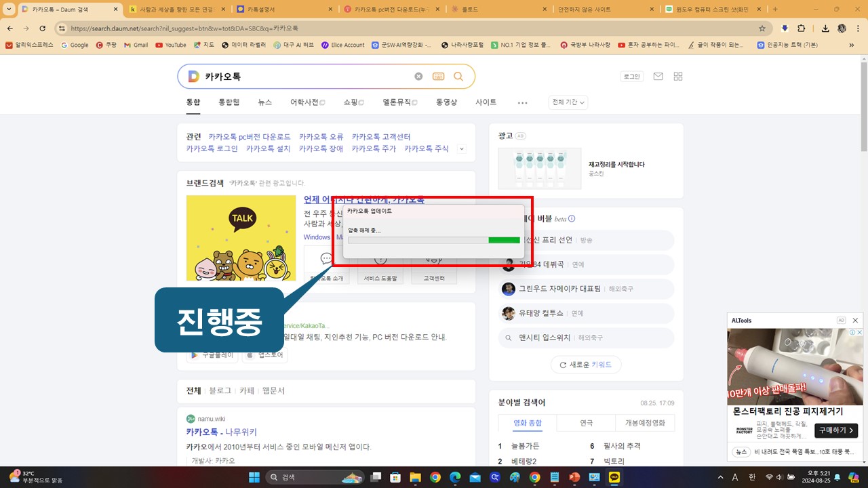Switch to 사이트 search tab
This screenshot has height=488, width=868.
click(x=486, y=102)
